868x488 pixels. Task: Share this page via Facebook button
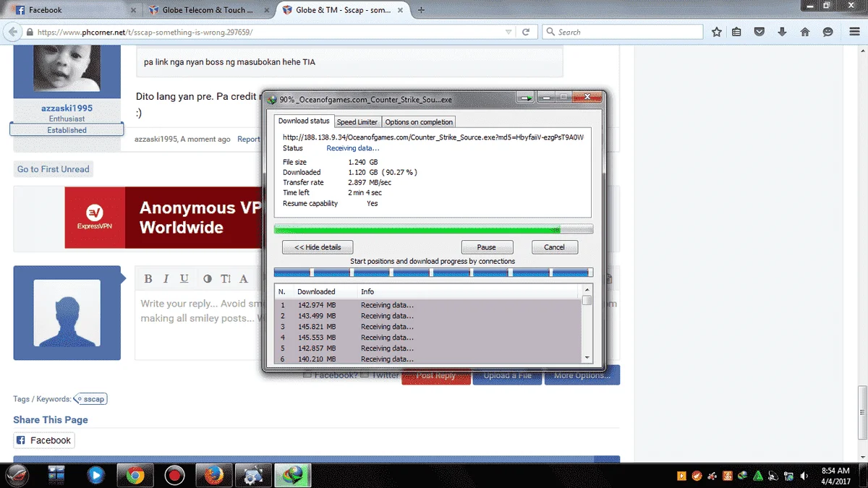[44, 440]
